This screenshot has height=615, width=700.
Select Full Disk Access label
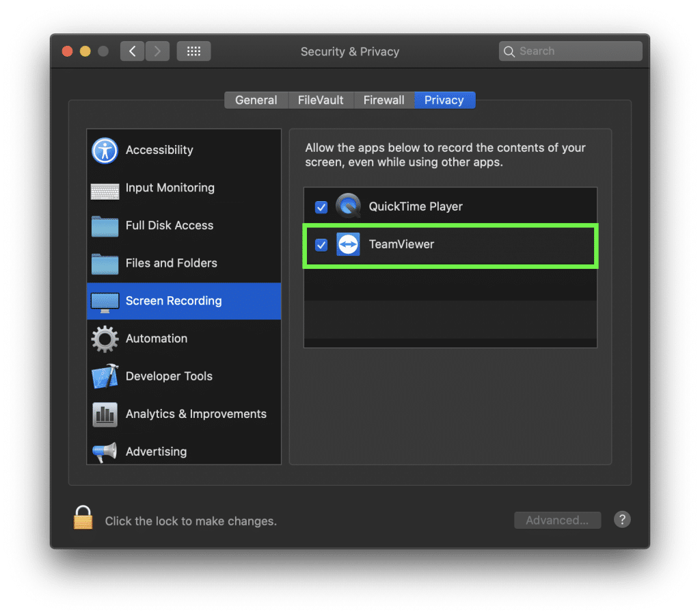[x=170, y=225]
